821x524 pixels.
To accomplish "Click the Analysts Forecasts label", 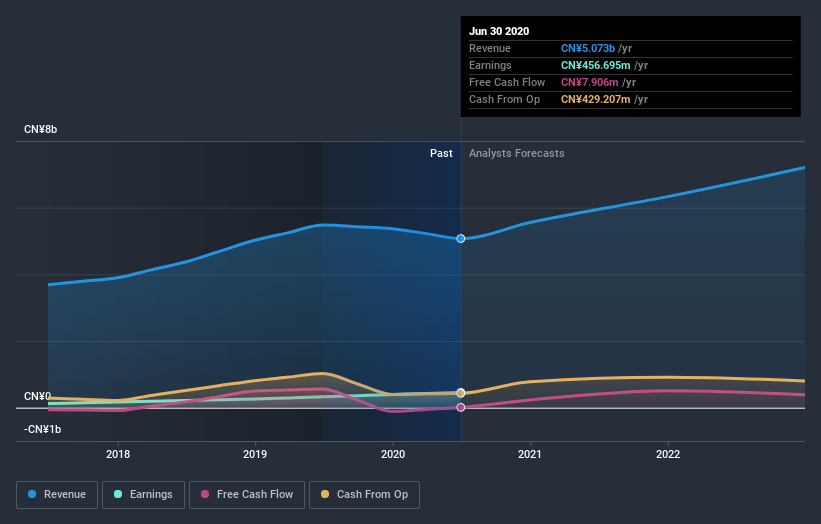I will (517, 153).
